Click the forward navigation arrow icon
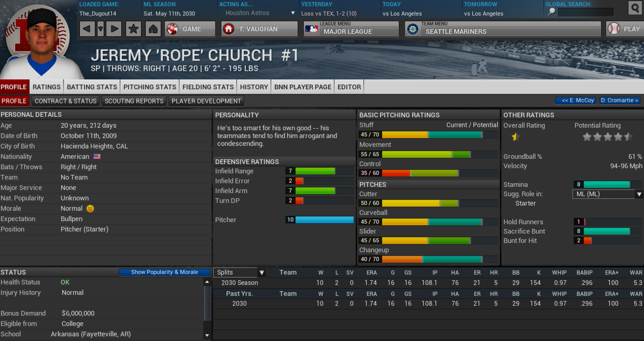This screenshot has height=341, width=644. click(x=114, y=29)
